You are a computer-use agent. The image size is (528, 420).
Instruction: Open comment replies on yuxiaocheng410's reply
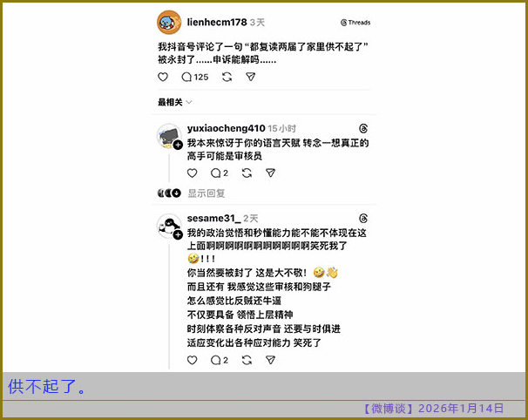(220, 173)
